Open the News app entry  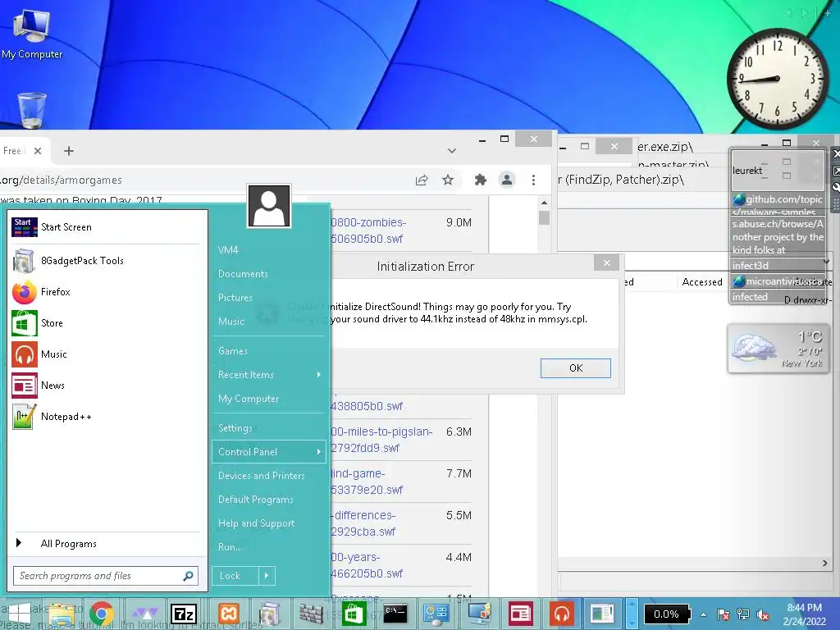(x=106, y=386)
